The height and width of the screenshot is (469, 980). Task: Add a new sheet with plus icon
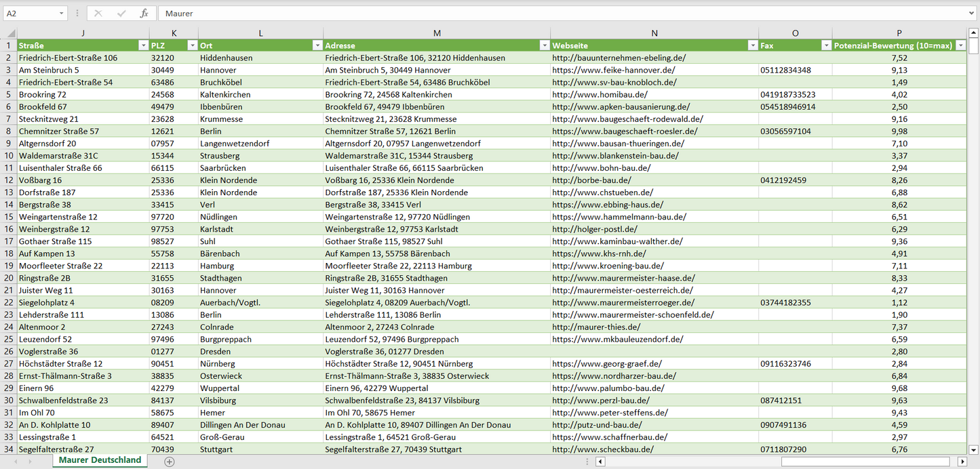point(170,462)
